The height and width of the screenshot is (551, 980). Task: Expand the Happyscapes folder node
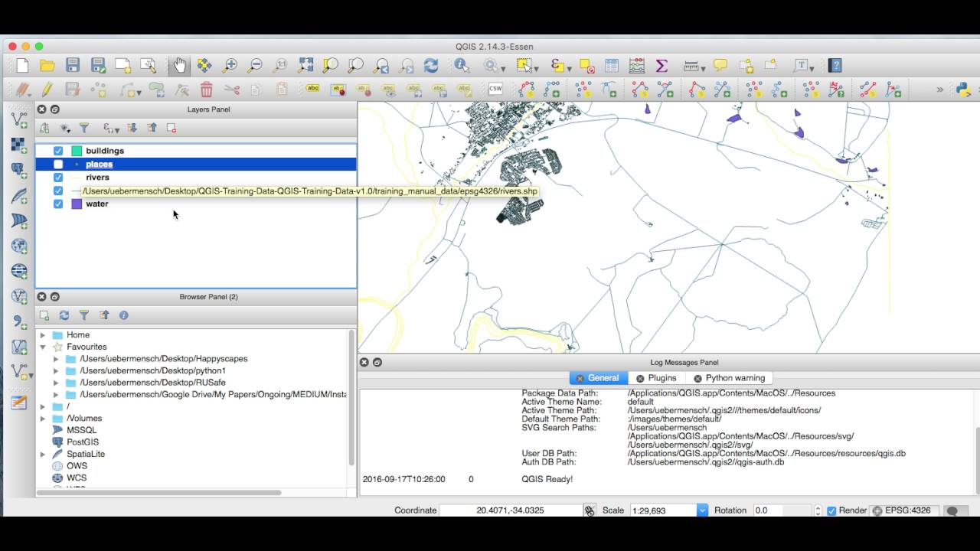[x=56, y=359]
